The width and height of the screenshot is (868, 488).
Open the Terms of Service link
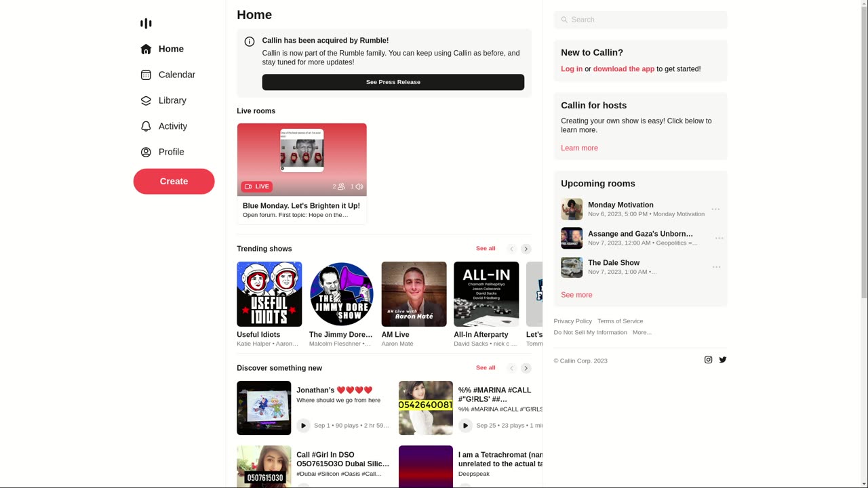point(620,321)
